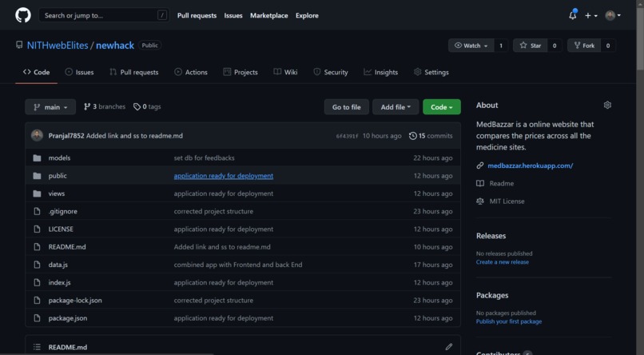
Task: Click the Go to file button
Action: (x=347, y=107)
